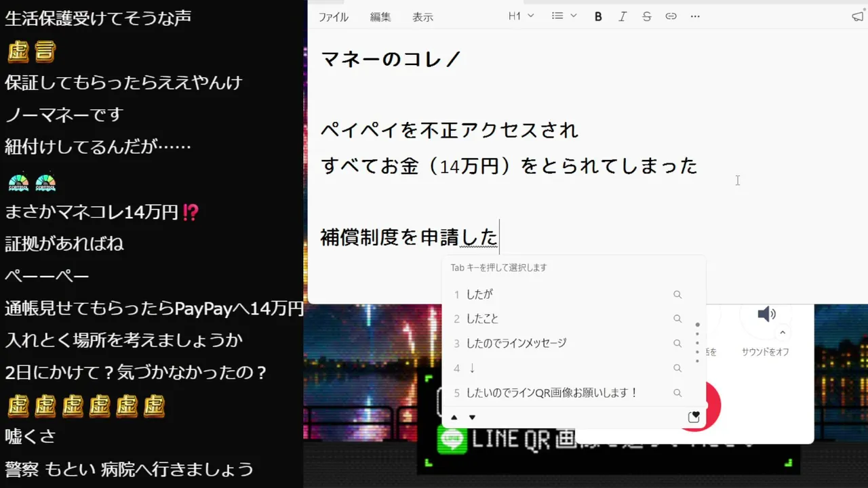Open the three-dot more options menu
Screen dimensions: 868x488
pyautogui.click(x=695, y=16)
